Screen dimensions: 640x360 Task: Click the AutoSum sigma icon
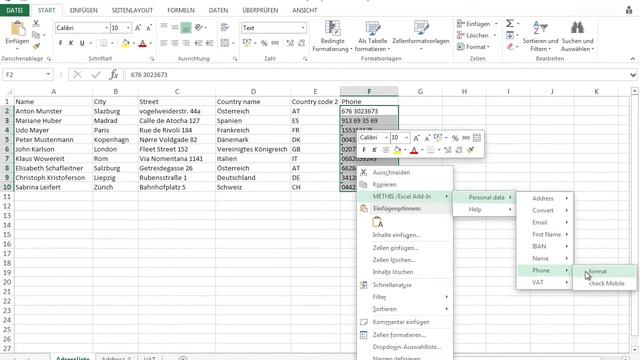[509, 24]
